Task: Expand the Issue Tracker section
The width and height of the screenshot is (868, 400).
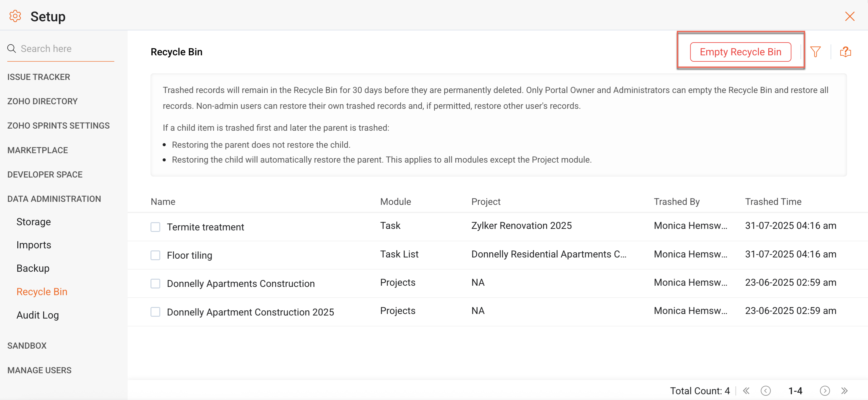Action: pyautogui.click(x=39, y=77)
